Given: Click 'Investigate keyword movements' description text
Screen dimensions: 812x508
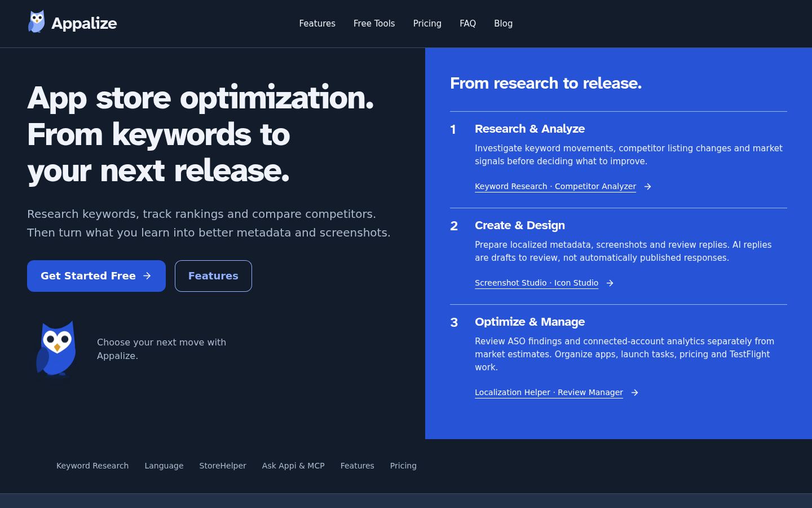Looking at the screenshot, I should click(628, 155).
